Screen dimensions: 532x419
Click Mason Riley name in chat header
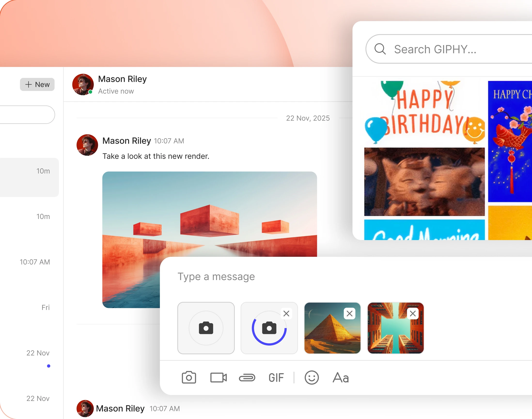[122, 79]
